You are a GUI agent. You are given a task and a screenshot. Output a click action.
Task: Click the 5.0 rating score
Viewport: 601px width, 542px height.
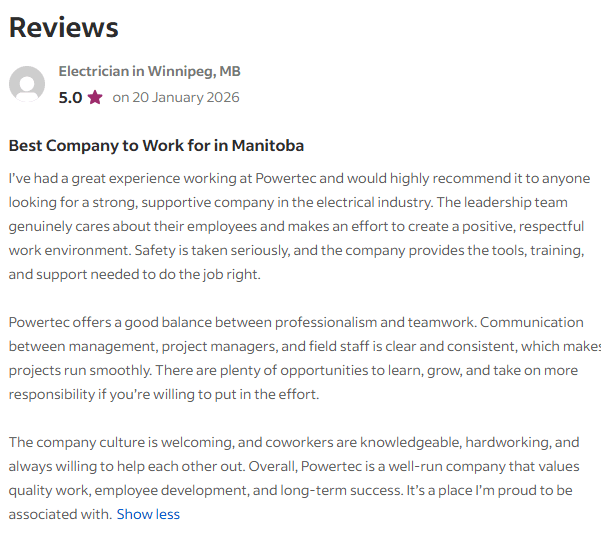[x=70, y=98]
